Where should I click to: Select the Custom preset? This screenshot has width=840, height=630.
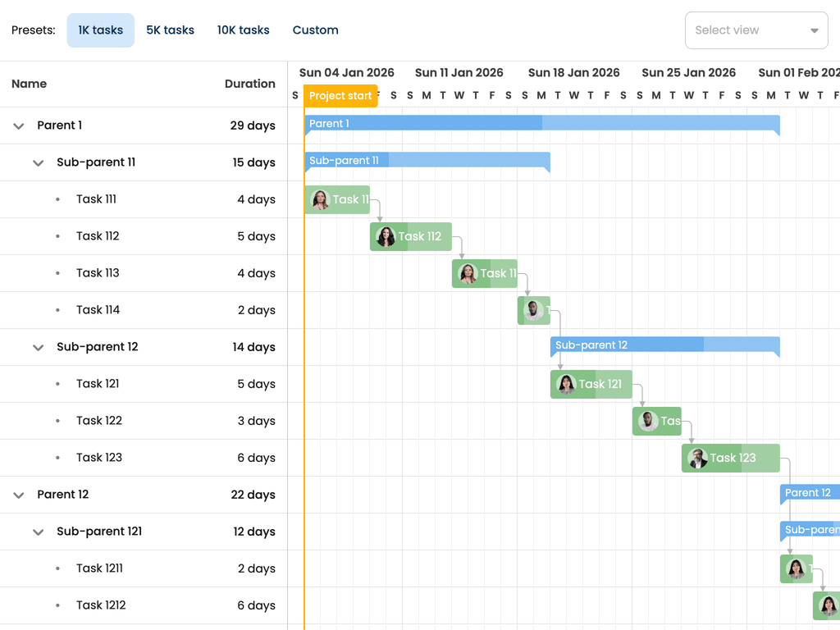(315, 30)
